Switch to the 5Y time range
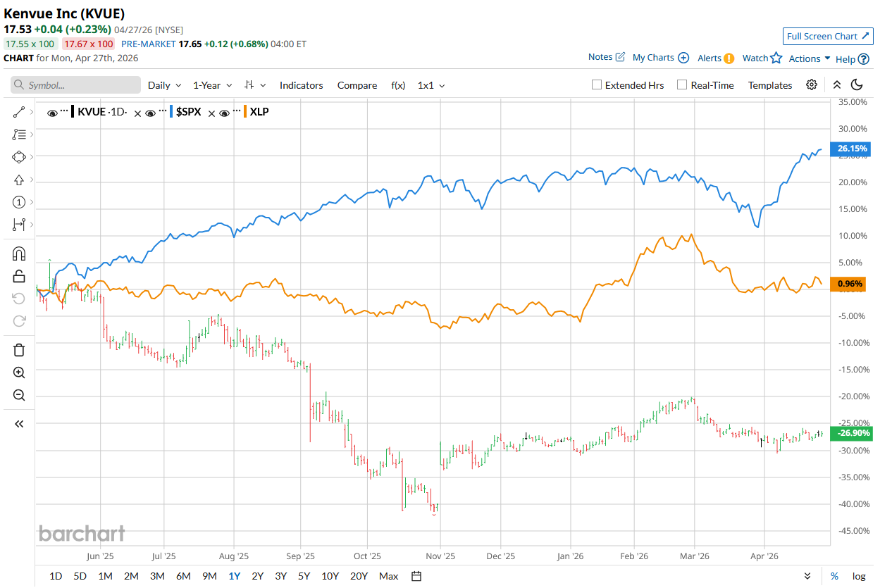The width and height of the screenshot is (892, 588). coord(304,576)
